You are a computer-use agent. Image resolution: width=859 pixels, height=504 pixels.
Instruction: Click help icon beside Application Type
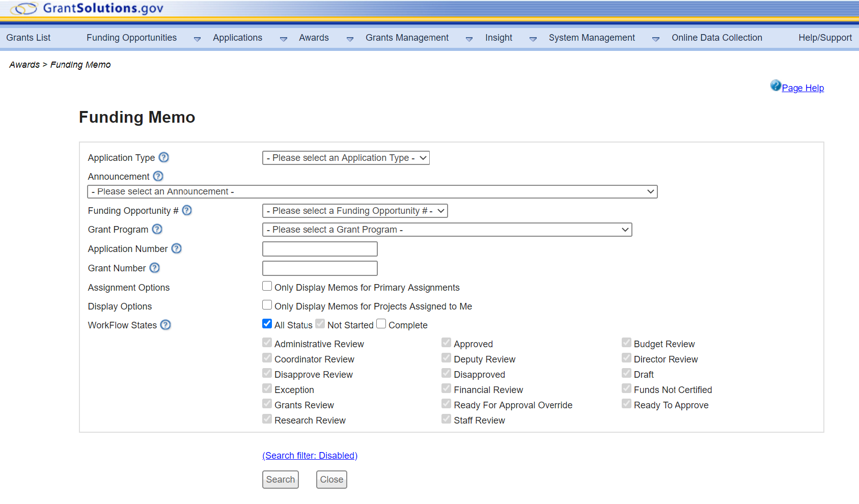(x=163, y=158)
